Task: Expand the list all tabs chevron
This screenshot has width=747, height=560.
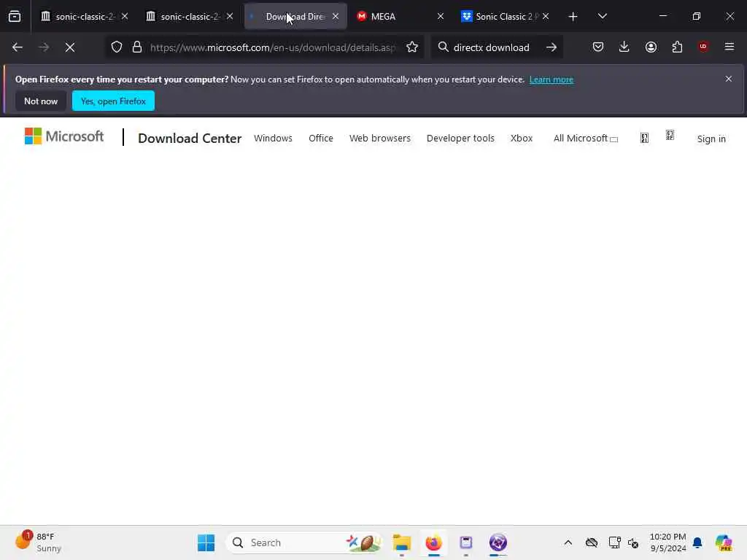Action: pos(602,16)
